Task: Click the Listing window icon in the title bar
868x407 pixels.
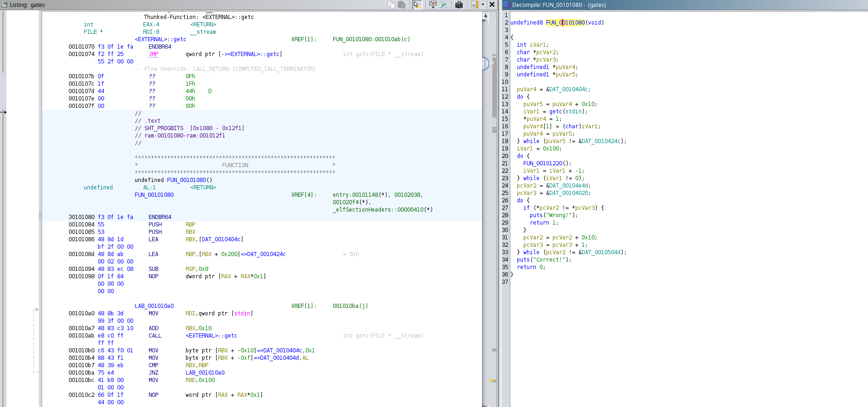Action: [4, 5]
